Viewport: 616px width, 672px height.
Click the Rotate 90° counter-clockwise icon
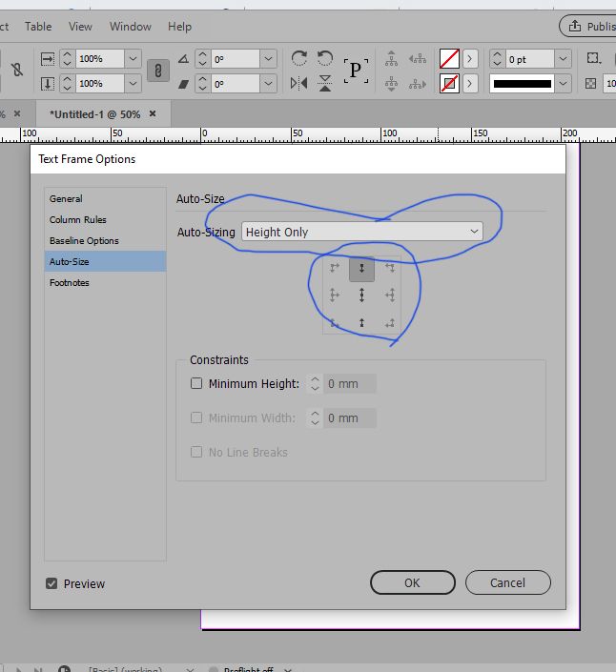[x=325, y=58]
